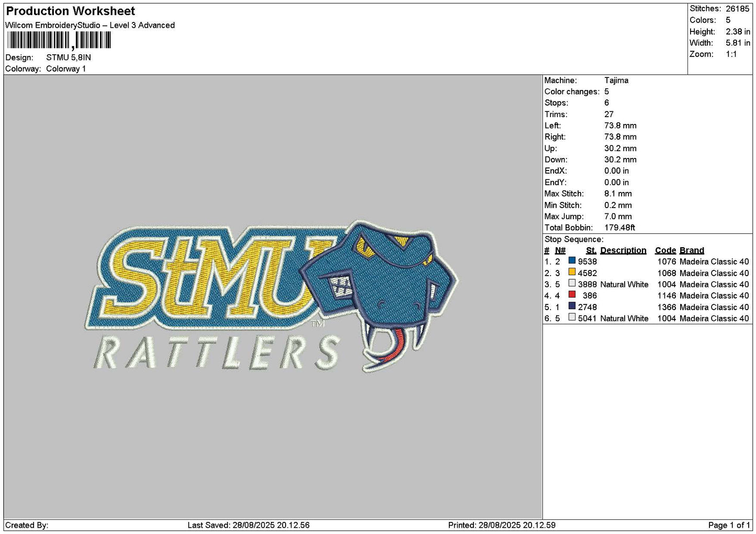This screenshot has height=534, width=756.
Task: Click stitch count '386' in stop 4
Action: [x=590, y=296]
